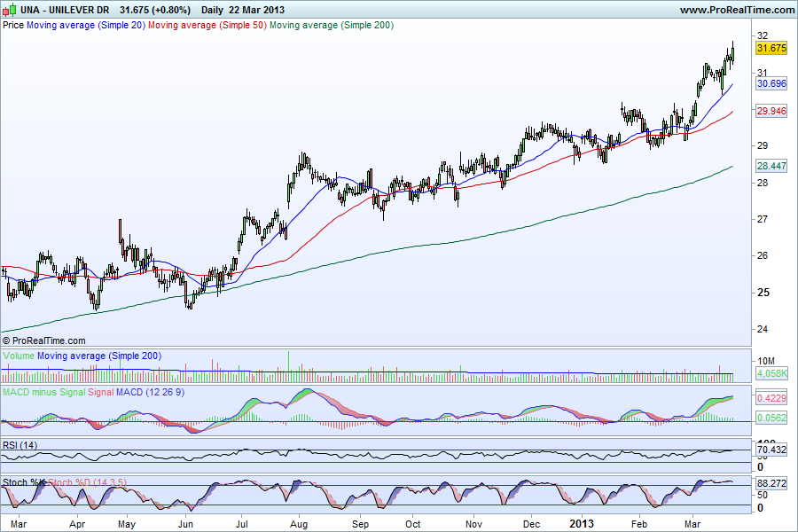Screen dimensions: 798x532
Task: Select Moving average (Simple 20) legend
Action: (x=86, y=25)
